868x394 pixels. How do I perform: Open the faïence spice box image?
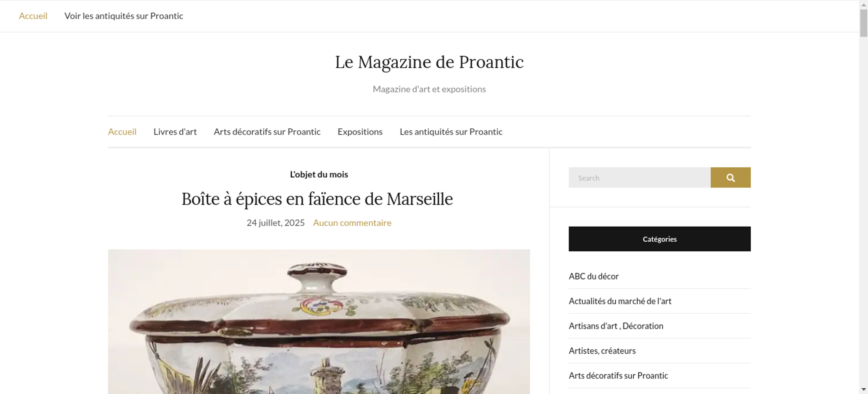[x=319, y=322]
